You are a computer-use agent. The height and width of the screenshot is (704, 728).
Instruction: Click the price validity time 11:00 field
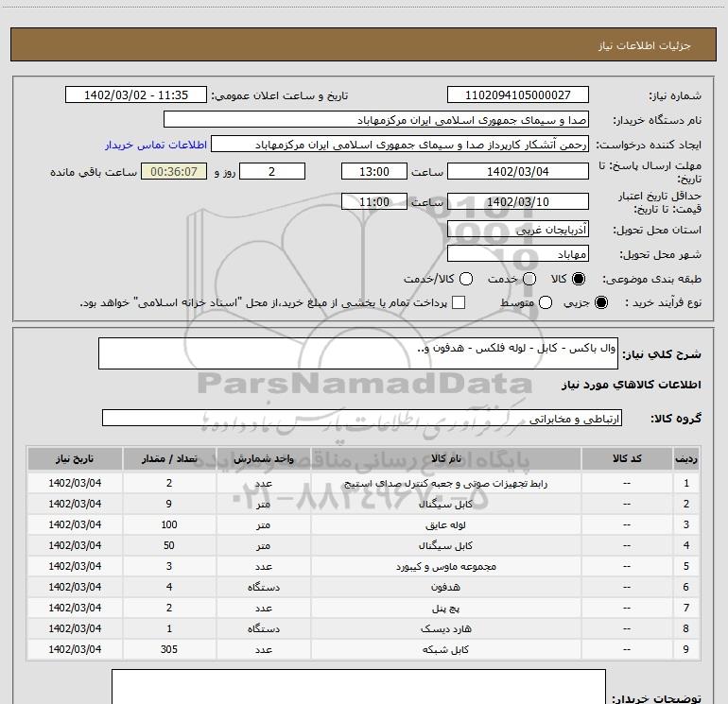(x=374, y=201)
